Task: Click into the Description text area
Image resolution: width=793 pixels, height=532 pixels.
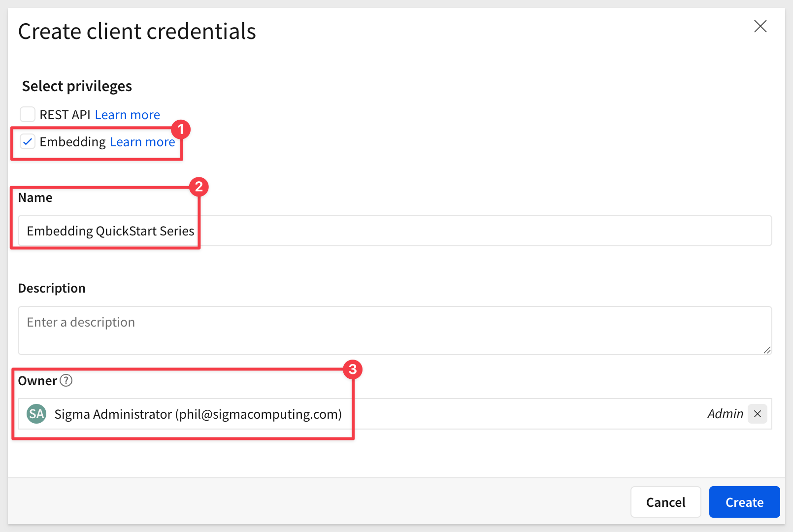Action: pos(394,330)
